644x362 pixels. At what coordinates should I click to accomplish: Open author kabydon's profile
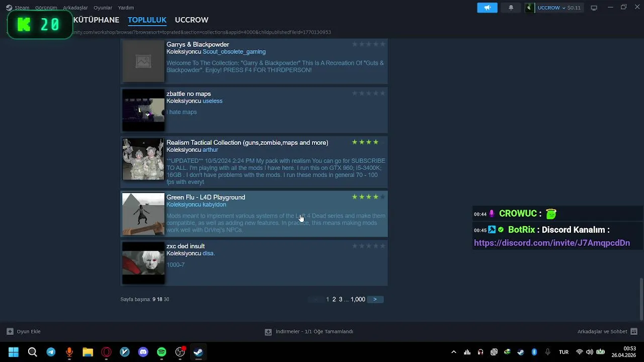(214, 205)
